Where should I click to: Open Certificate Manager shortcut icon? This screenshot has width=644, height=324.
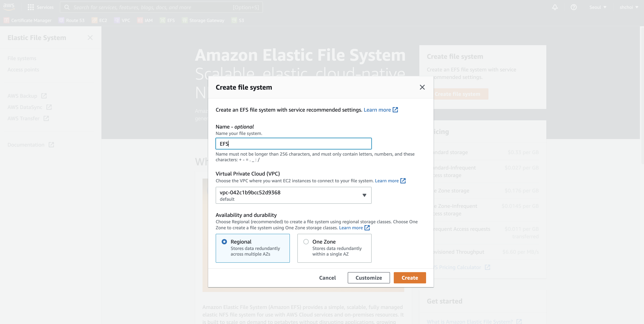pyautogui.click(x=7, y=20)
